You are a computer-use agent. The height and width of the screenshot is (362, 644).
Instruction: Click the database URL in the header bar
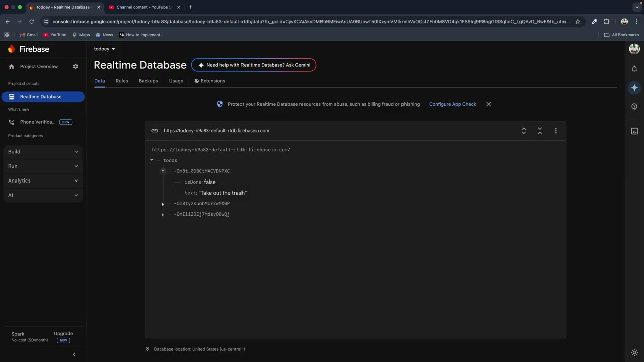click(216, 131)
